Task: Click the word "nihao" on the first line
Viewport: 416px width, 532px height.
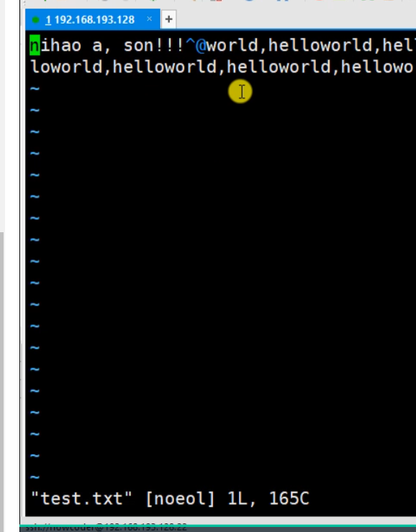Action: tap(55, 45)
